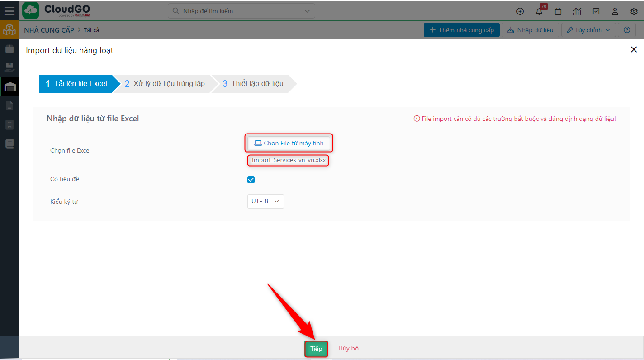Viewport: 644px width, 360px height.
Task: Open the UTF-8 character encoding dropdown
Action: pyautogui.click(x=265, y=201)
